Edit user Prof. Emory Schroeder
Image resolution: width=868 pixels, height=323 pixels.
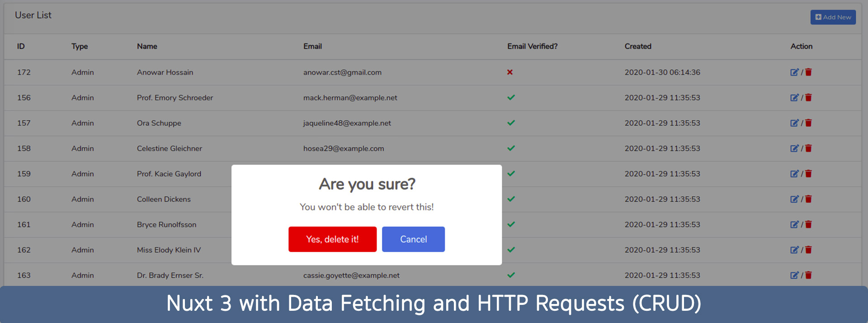[794, 98]
